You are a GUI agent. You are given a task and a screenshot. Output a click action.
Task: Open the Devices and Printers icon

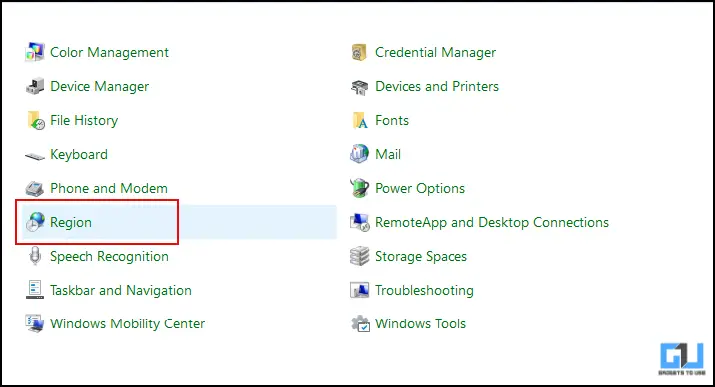360,87
